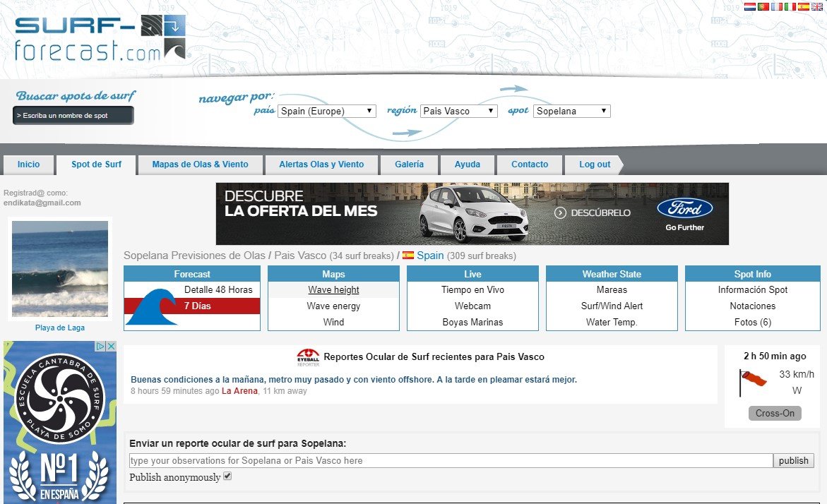This screenshot has width=827, height=504.
Task: Open the Playa de Laga wave thumbnail
Action: (60, 268)
